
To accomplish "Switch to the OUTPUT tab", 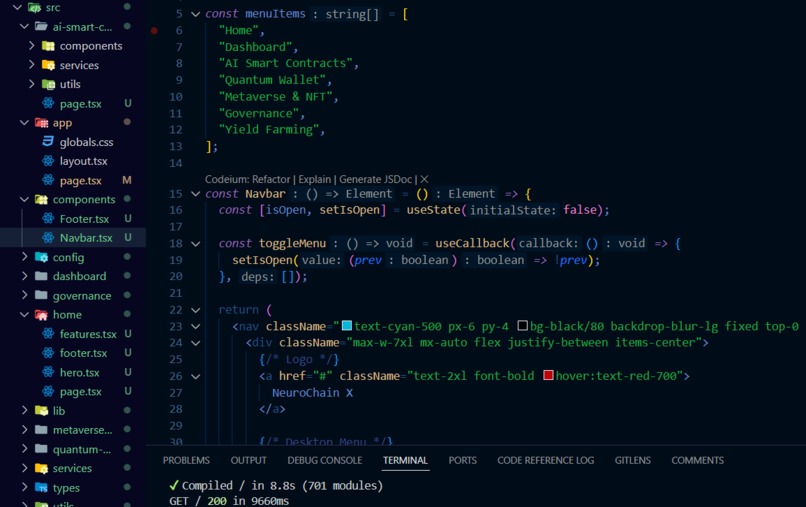I will [x=248, y=460].
